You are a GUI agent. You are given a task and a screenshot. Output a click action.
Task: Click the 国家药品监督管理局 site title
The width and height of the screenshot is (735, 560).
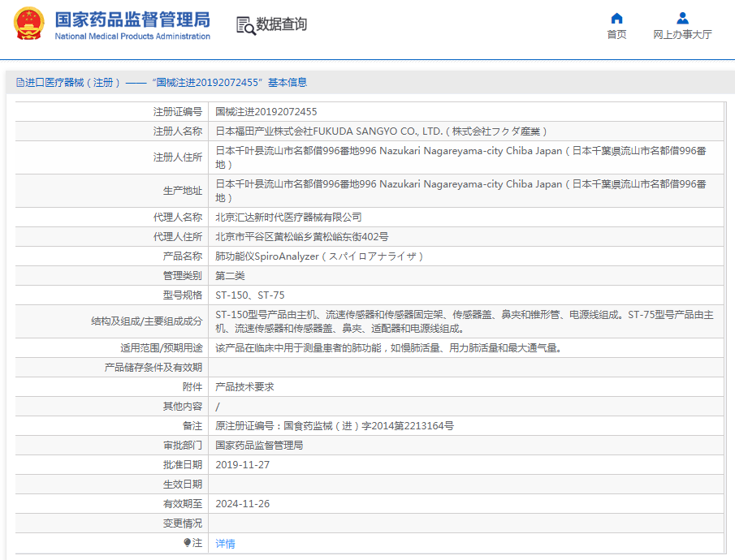coord(132,19)
